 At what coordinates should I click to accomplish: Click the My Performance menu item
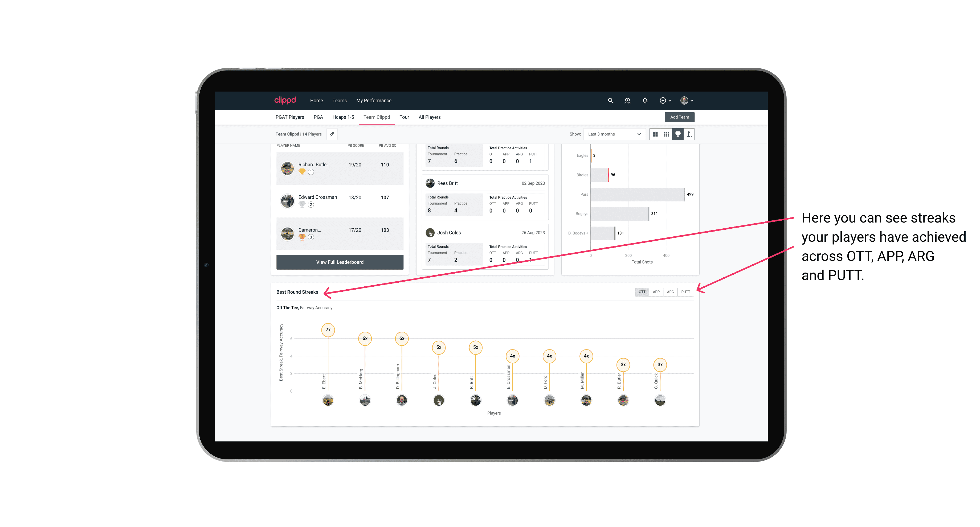374,101
